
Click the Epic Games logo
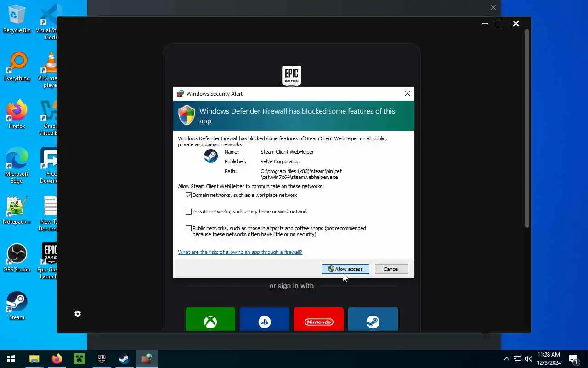pos(292,75)
